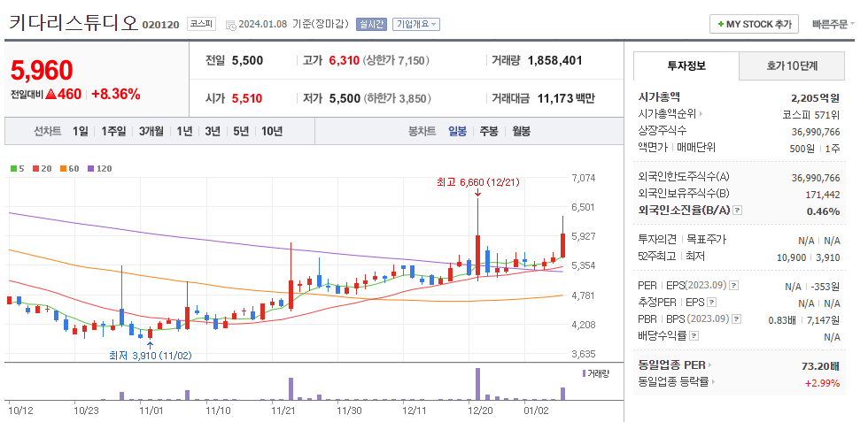The image size is (868, 422).
Task: Select the 1년 line chart period
Action: [x=184, y=132]
